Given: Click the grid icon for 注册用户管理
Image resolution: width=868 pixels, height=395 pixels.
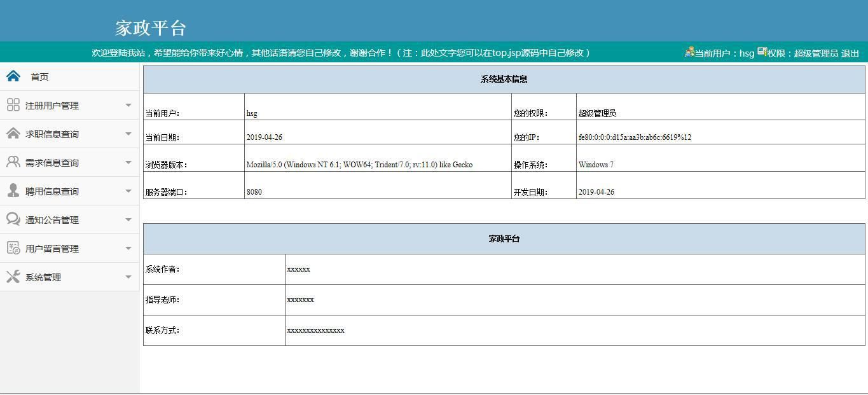Looking at the screenshot, I should [13, 105].
